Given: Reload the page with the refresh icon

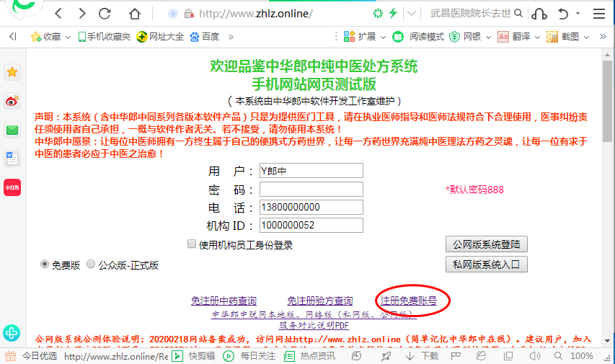Looking at the screenshot, I should tap(105, 14).
